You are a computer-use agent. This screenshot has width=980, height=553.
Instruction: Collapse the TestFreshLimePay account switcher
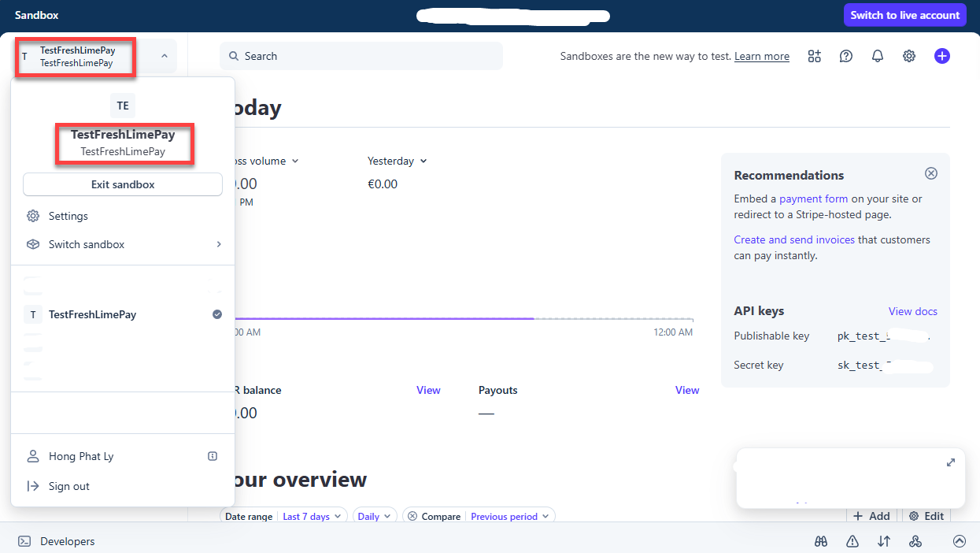coord(164,56)
